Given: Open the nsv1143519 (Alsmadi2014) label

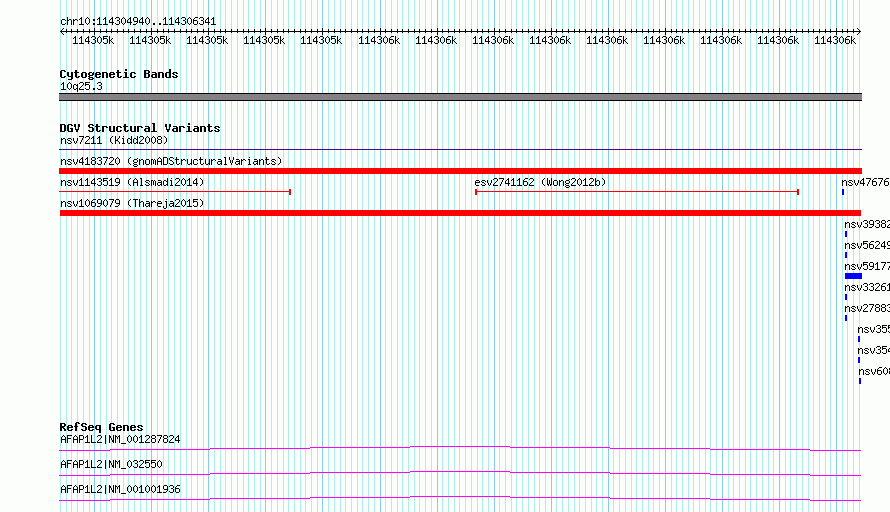Looking at the screenshot, I should click(132, 182).
